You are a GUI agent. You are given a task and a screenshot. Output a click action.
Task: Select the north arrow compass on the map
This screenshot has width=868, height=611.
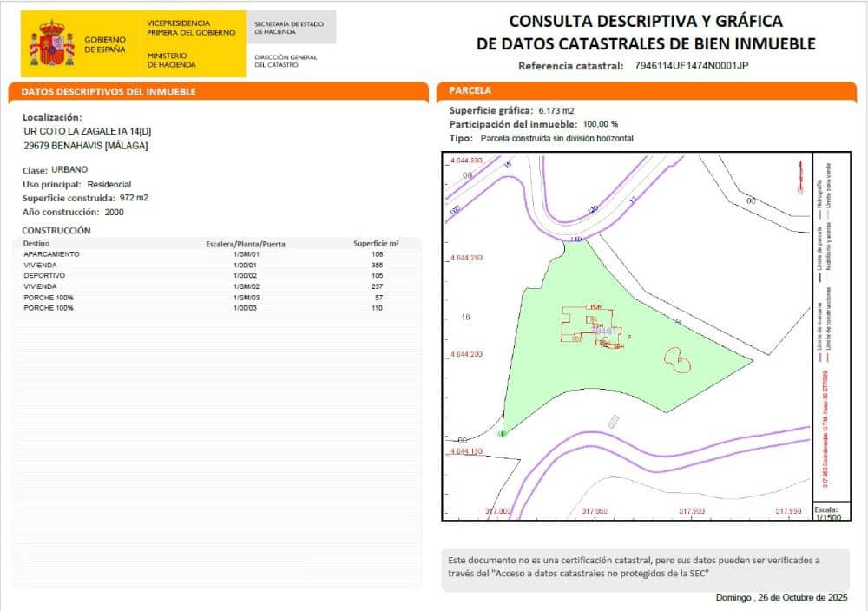coord(799,178)
